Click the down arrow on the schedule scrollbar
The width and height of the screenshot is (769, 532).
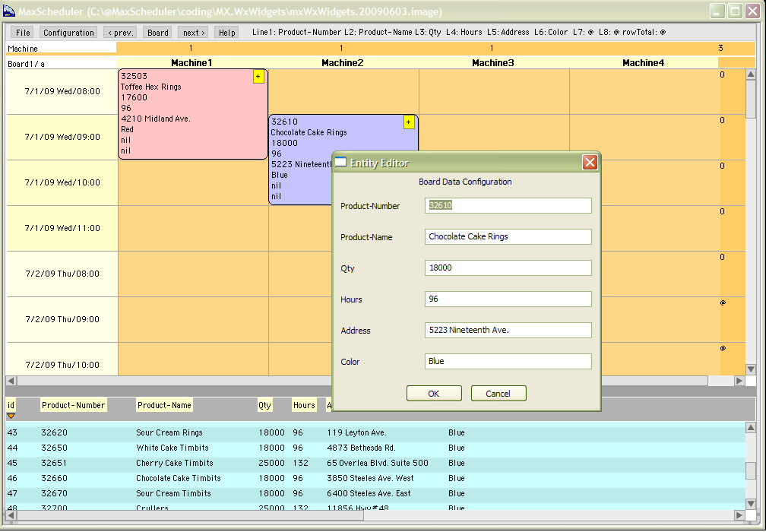pos(751,369)
